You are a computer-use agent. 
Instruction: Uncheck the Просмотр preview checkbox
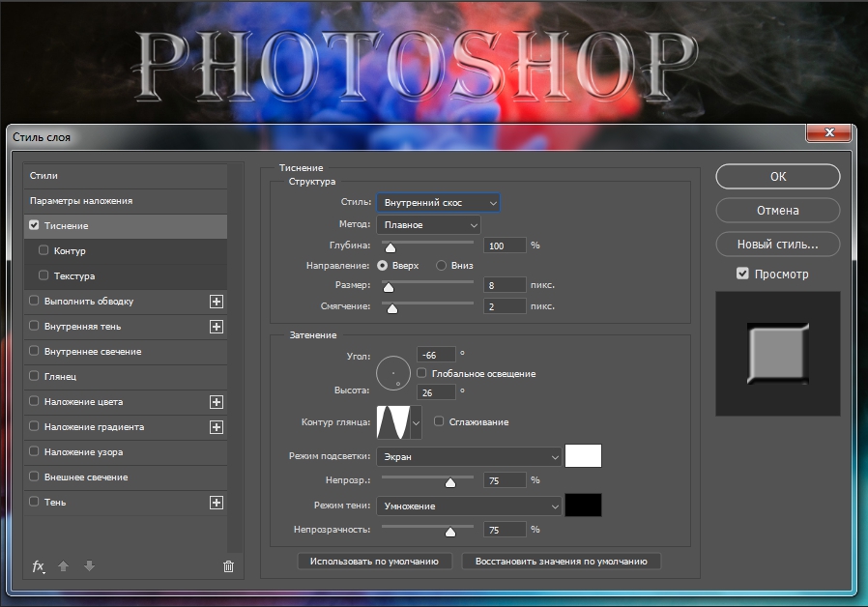743,274
